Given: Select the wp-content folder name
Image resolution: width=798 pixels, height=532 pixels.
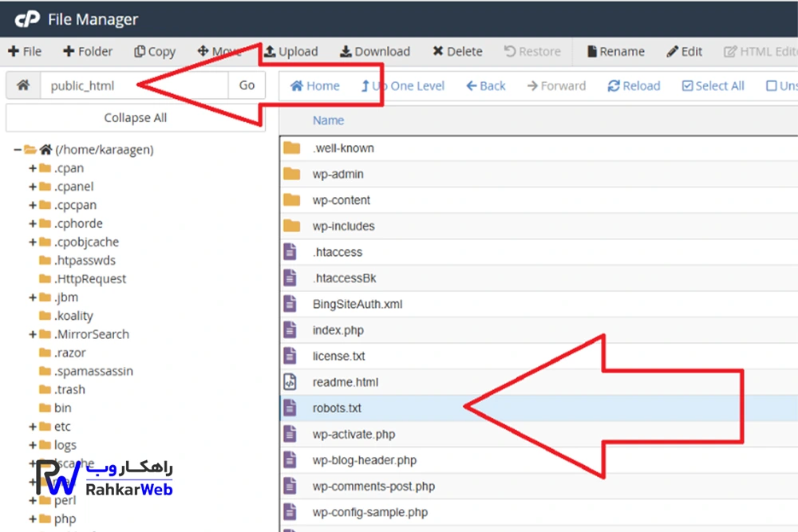Looking at the screenshot, I should [341, 200].
